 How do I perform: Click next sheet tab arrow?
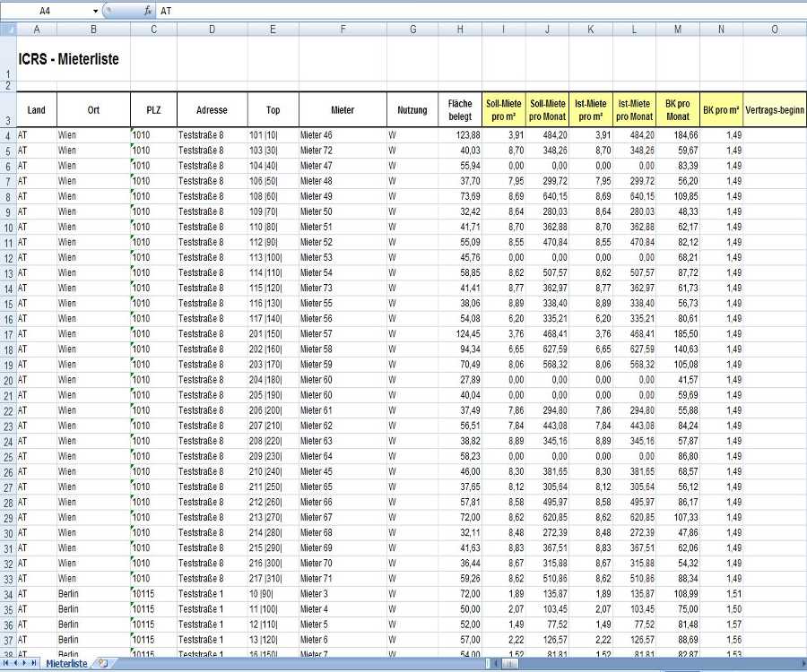tap(24, 663)
